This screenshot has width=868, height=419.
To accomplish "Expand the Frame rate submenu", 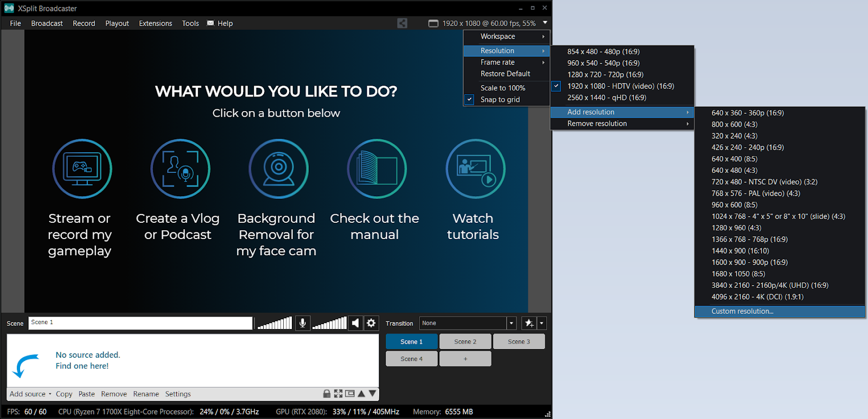I will 507,62.
